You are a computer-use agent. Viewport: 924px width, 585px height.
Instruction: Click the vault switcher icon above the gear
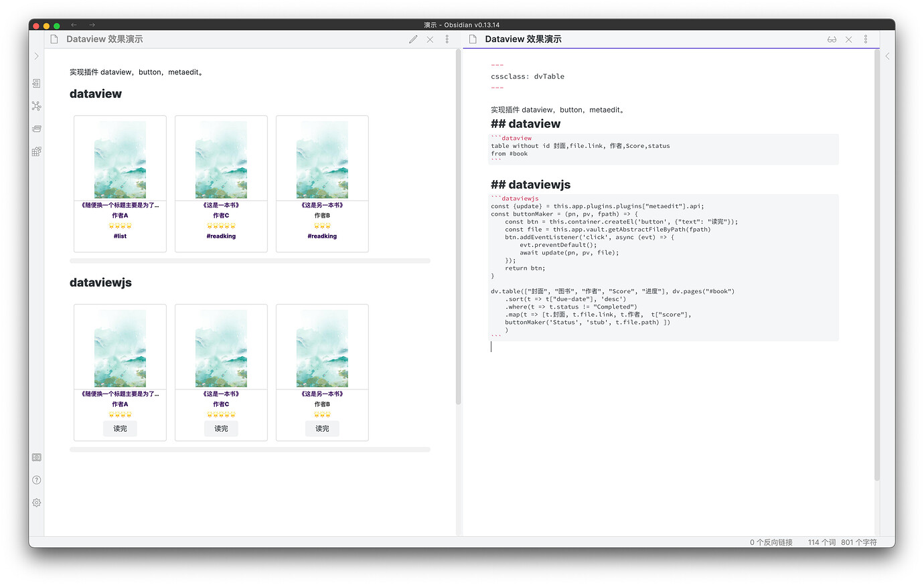click(36, 457)
